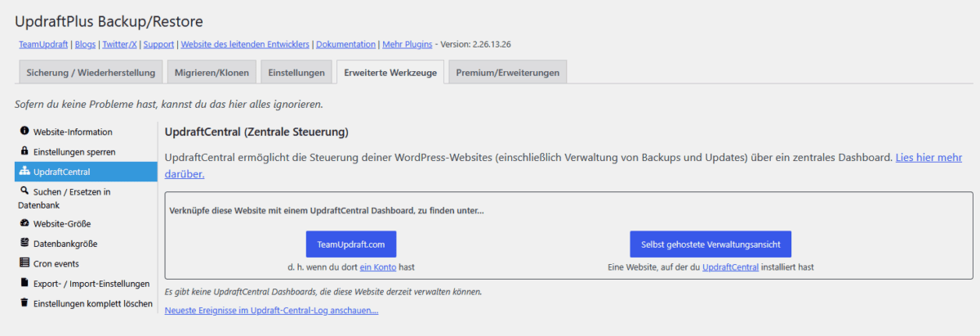Choose Einstellungen komplett löschen
This screenshot has width=980, height=336.
86,303
